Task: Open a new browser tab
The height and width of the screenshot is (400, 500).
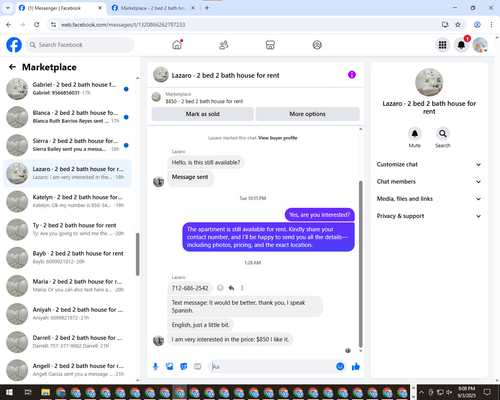Action: pyautogui.click(x=207, y=8)
